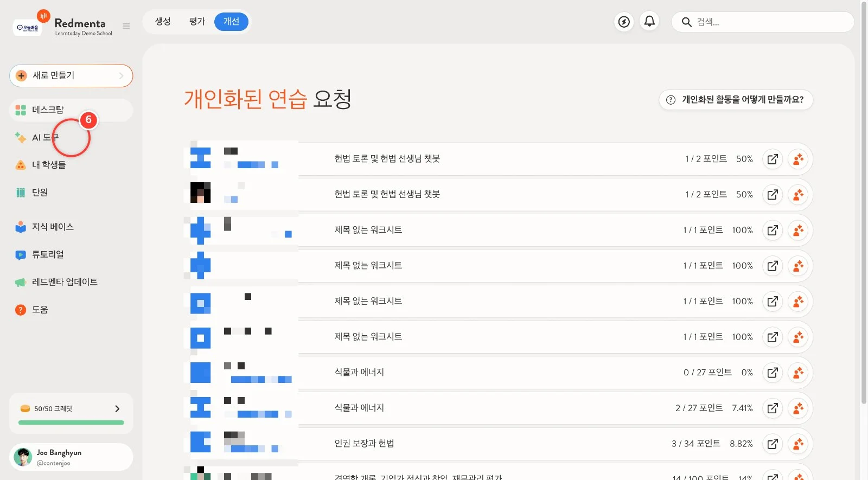
Task: Click the magnifier icon in the search bar
Action: (x=686, y=22)
